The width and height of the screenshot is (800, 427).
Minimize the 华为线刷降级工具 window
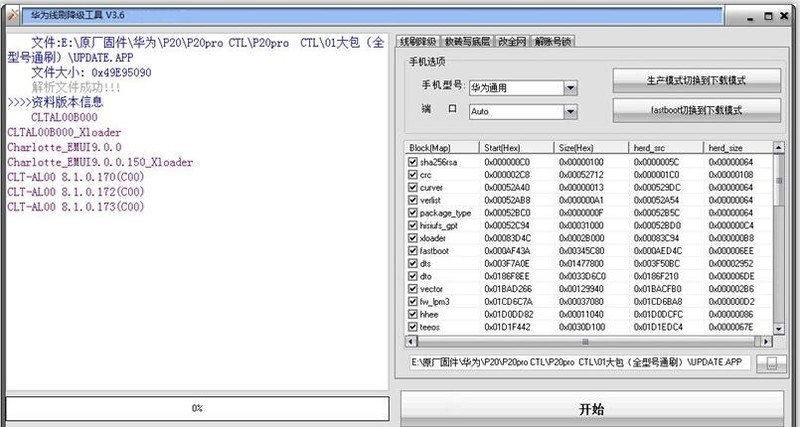click(x=751, y=17)
